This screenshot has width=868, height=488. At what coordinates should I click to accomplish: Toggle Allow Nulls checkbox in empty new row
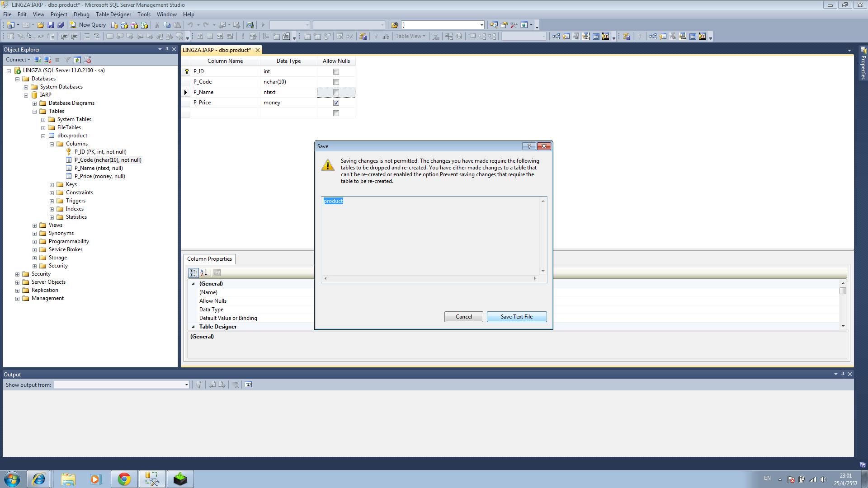tap(336, 113)
